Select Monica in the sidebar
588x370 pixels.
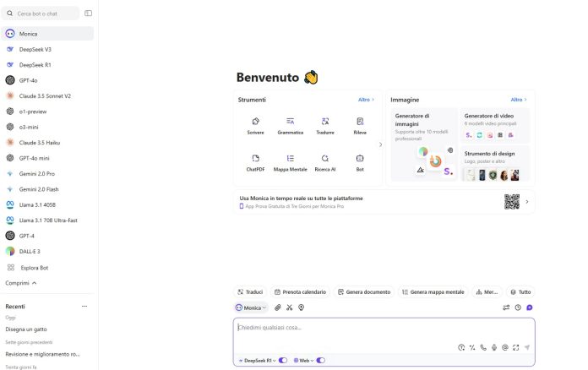47,33
